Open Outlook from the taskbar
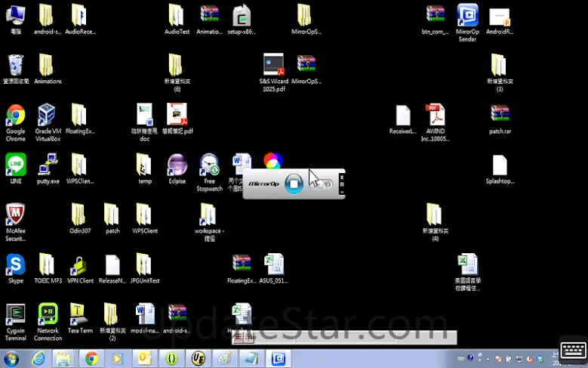Screen dimensions: 588x368 144,359
